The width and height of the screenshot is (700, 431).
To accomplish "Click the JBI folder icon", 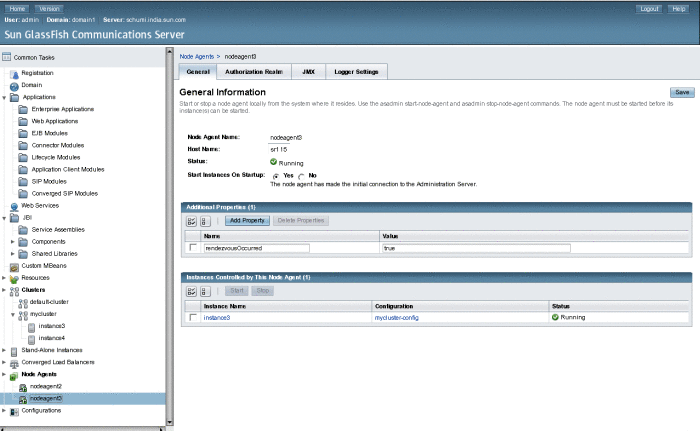I will pos(15,218).
